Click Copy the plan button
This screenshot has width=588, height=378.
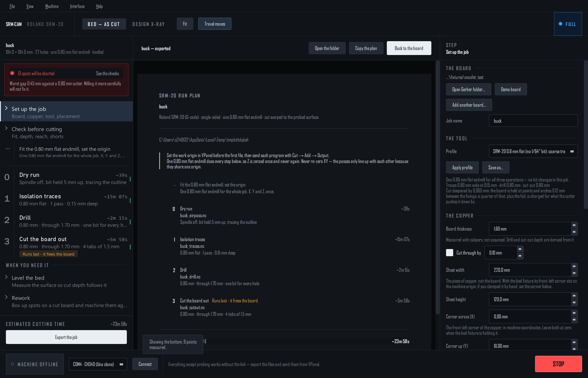tap(366, 48)
